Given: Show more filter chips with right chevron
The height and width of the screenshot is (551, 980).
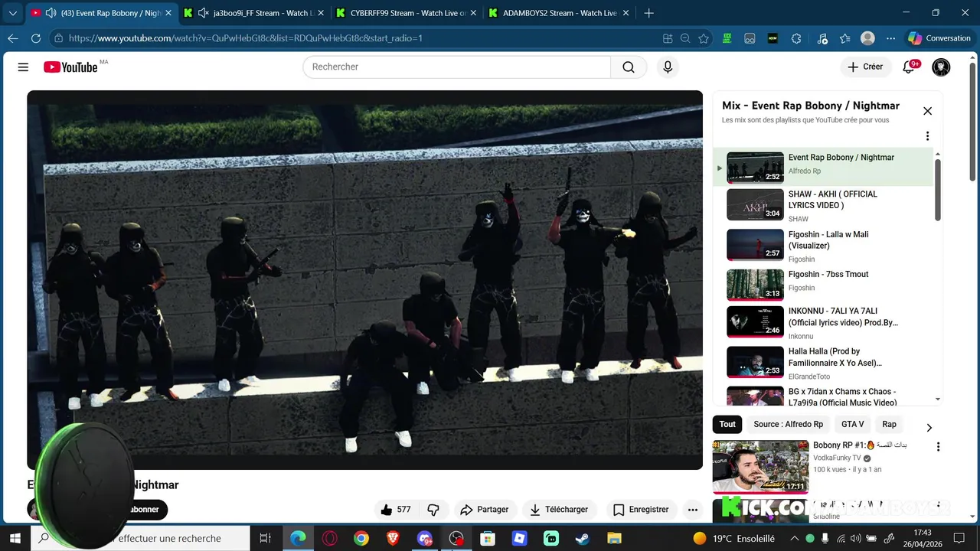Looking at the screenshot, I should click(929, 428).
